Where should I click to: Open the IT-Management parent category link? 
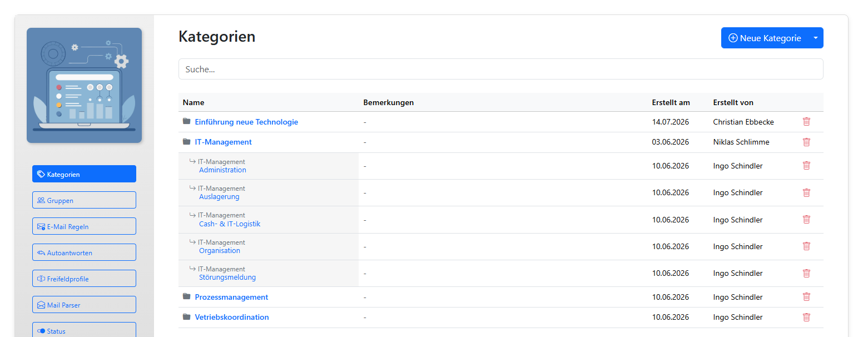click(x=223, y=142)
